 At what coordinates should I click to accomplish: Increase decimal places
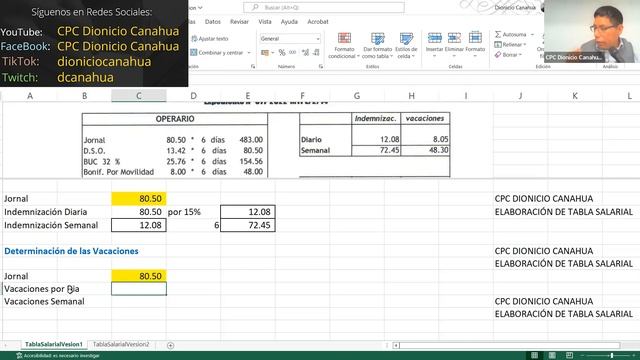pyautogui.click(x=305, y=53)
